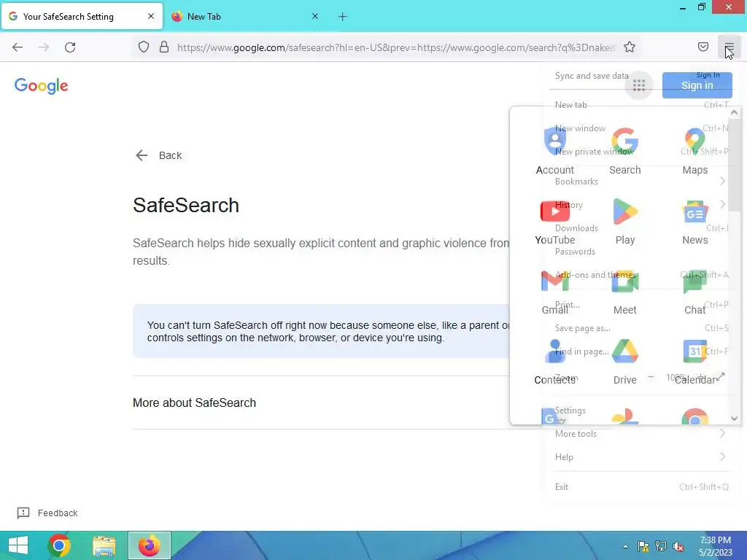Click the apps panel scroll up arrow
The image size is (747, 560).
click(734, 113)
